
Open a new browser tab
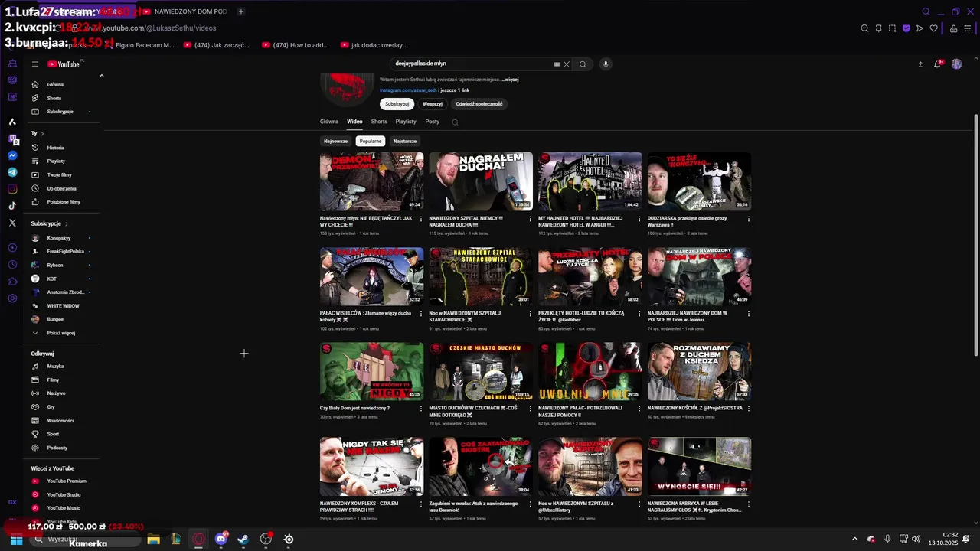240,11
